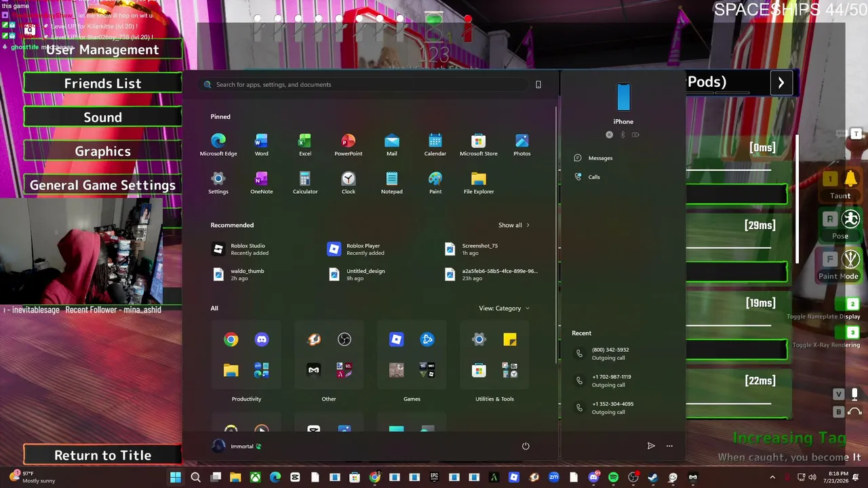
Task: Open the pinned Settings app
Action: pyautogui.click(x=218, y=183)
